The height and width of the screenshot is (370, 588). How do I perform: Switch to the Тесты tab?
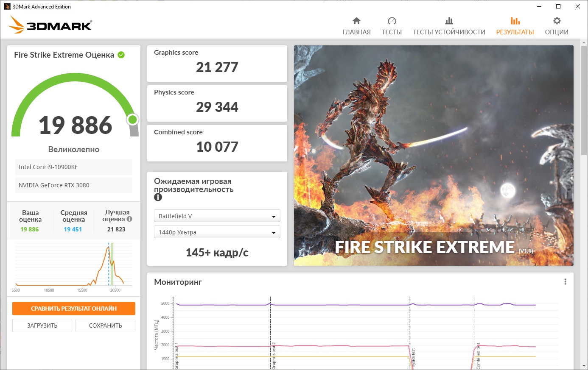pyautogui.click(x=392, y=26)
